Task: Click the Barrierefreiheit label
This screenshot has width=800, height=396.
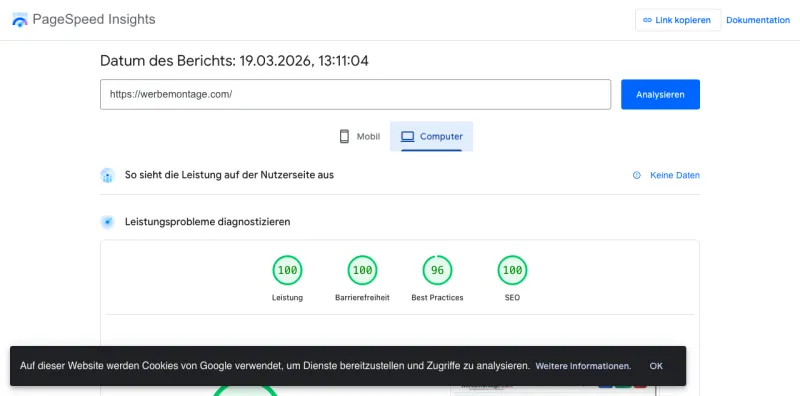Action: tap(362, 298)
